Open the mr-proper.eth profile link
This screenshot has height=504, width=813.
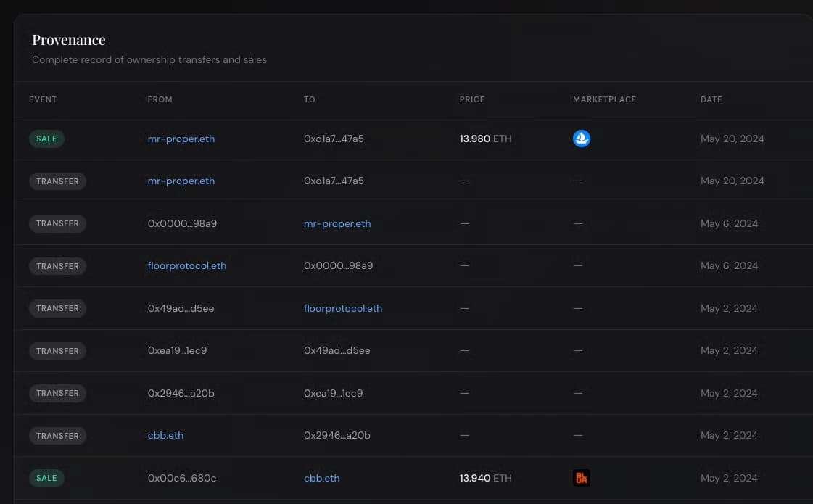181,139
